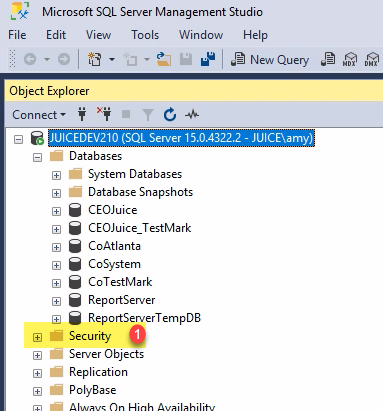
Task: Select the Databases folder label
Action: click(x=95, y=156)
